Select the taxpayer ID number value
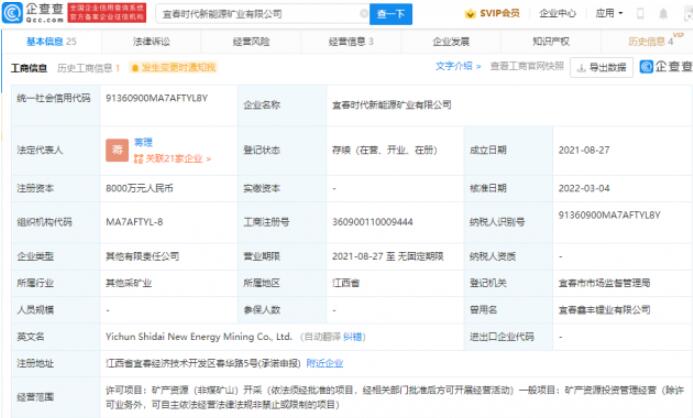This screenshot has width=693, height=418. pos(609,215)
